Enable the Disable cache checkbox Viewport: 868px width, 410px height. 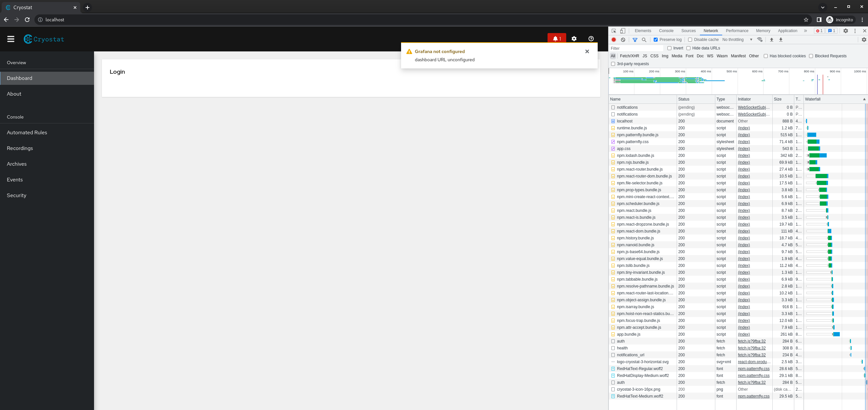690,40
